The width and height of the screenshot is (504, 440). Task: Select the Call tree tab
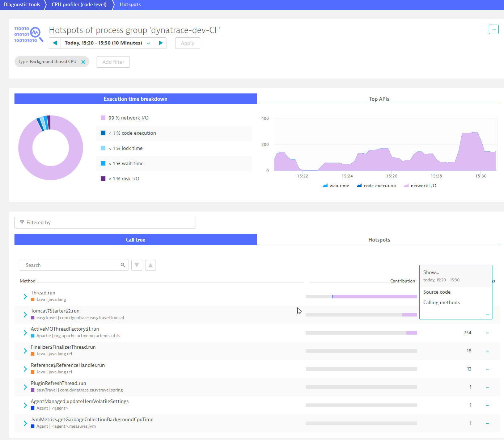point(136,240)
